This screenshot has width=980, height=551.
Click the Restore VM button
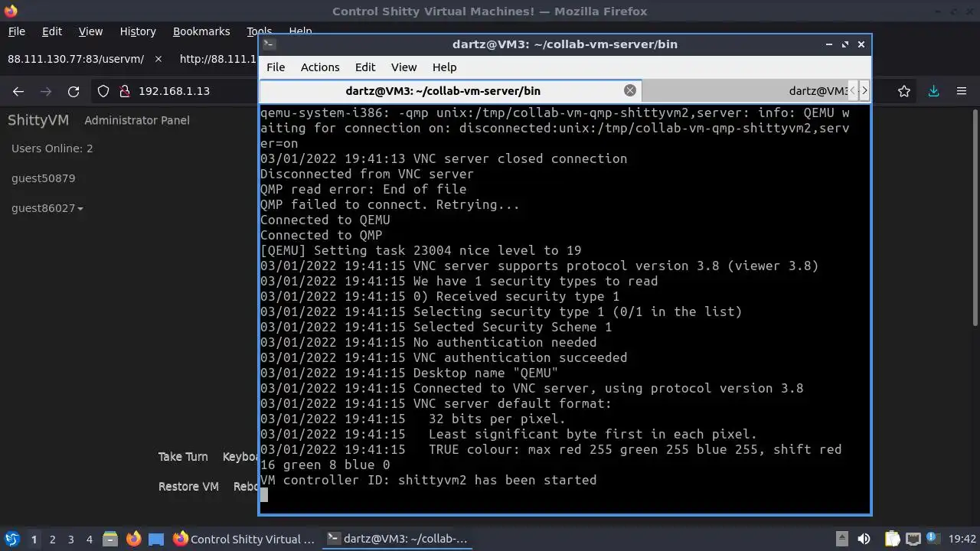188,487
